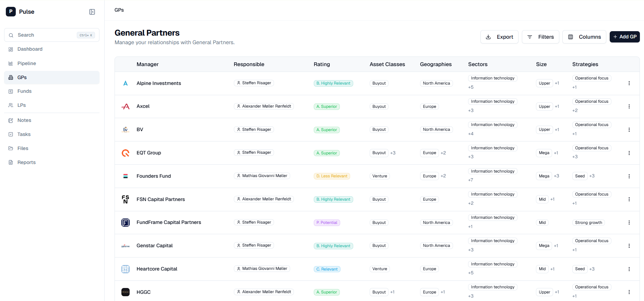Viewport: 644px width, 301px height.
Task: Click the Sectors column header
Action: tap(478, 64)
